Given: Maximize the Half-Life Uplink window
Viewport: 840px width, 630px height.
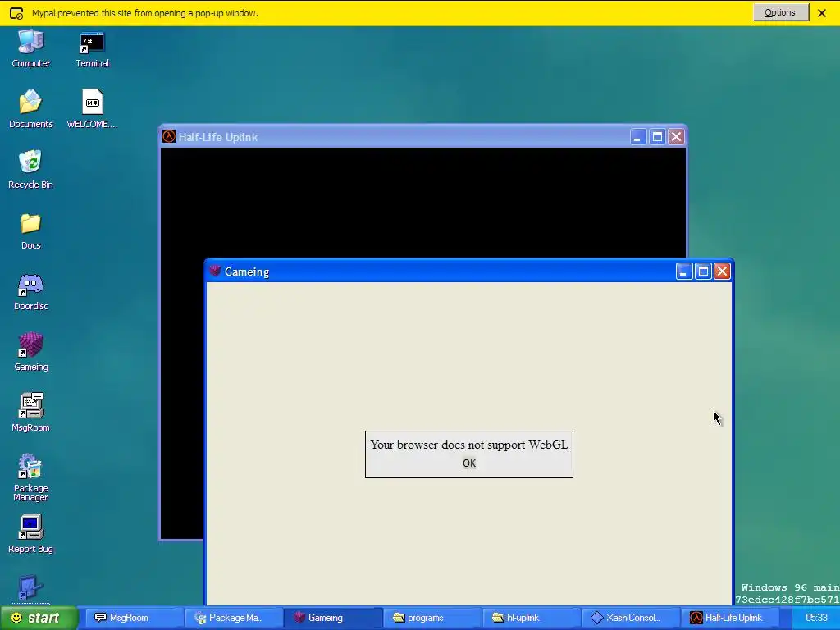Looking at the screenshot, I should coord(657,137).
